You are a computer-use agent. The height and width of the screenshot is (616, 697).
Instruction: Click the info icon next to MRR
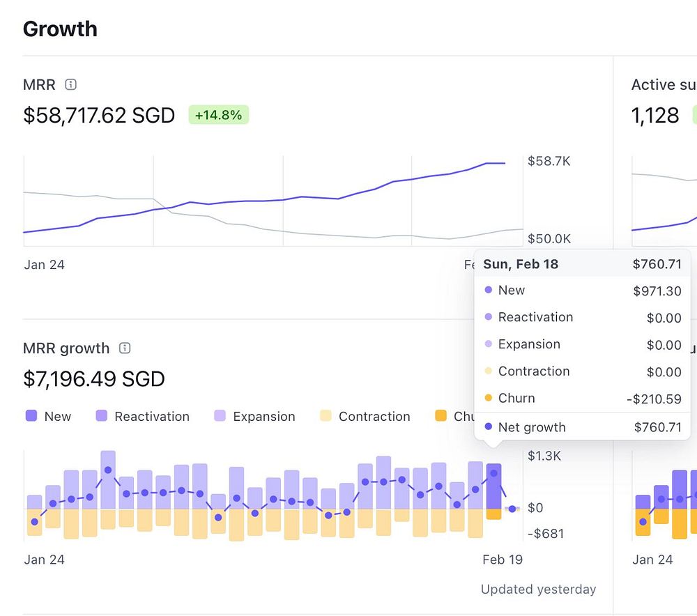70,84
